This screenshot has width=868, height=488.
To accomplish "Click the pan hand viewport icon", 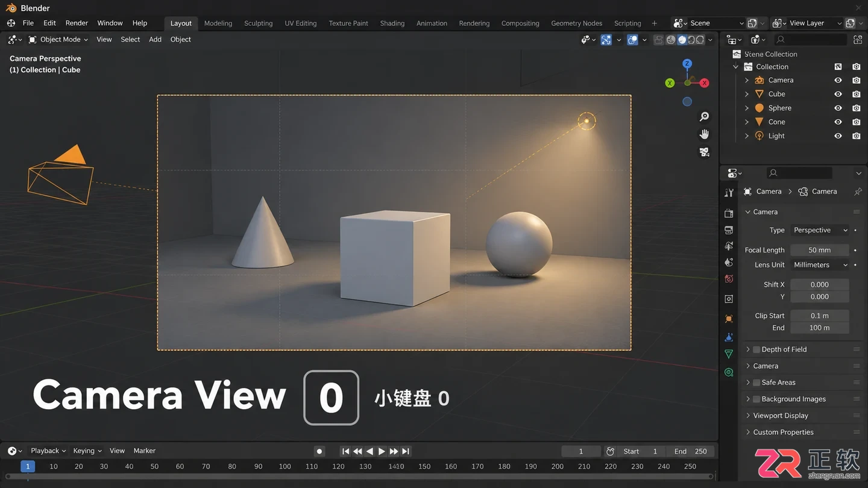I will [x=704, y=134].
